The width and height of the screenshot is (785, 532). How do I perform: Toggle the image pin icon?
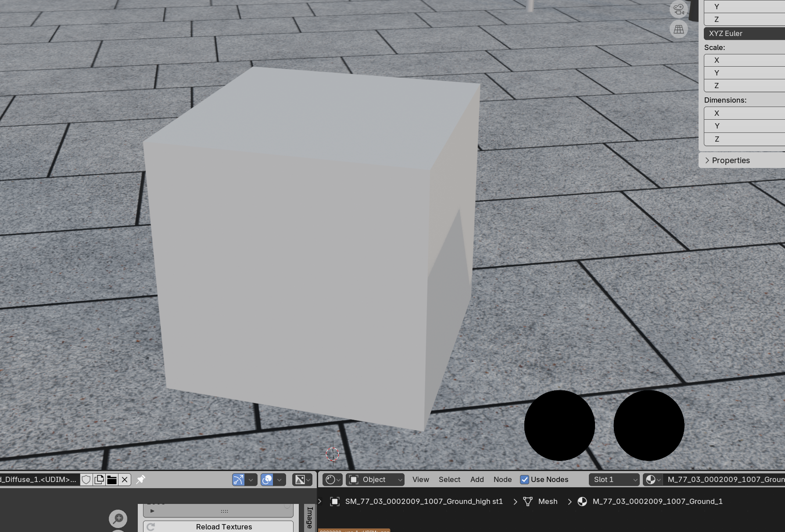point(140,479)
